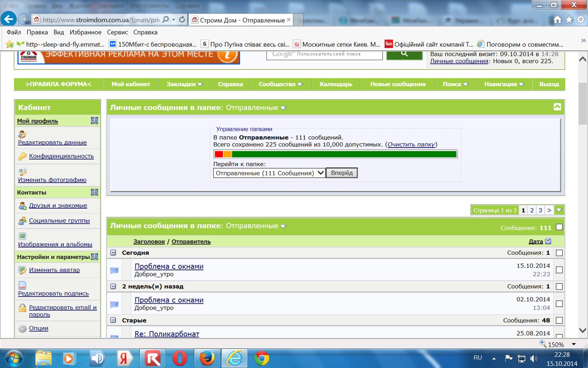This screenshot has width=588, height=368.
Task: Click the browser refresh icon
Action: (182, 20)
